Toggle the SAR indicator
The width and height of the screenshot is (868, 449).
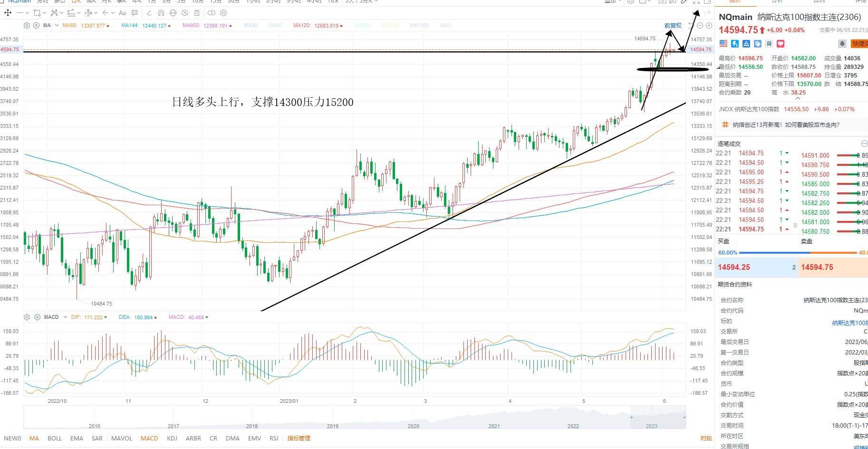click(x=97, y=438)
